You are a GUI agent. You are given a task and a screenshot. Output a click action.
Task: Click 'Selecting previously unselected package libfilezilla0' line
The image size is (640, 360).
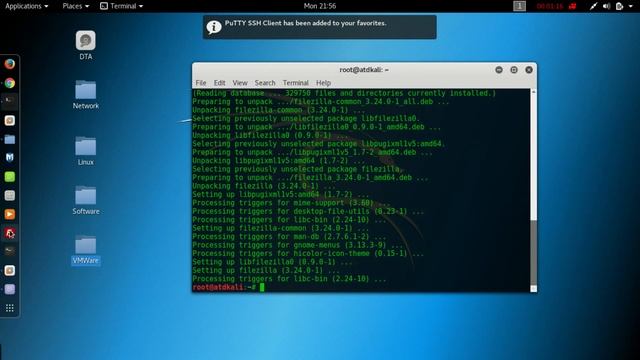click(x=306, y=118)
